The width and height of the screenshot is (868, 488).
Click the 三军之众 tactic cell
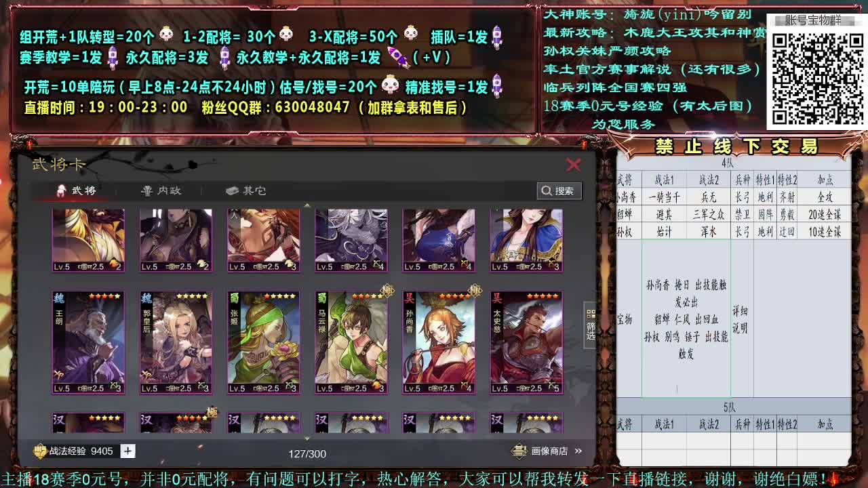coord(709,214)
